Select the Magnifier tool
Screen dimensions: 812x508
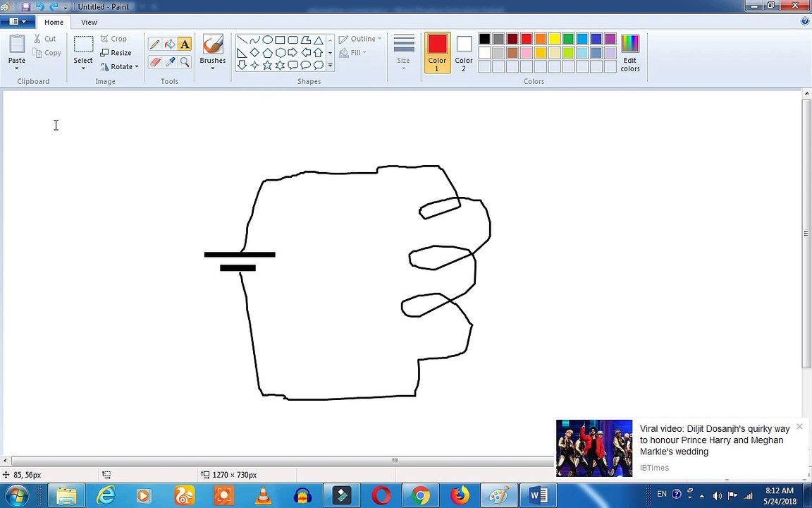(185, 61)
